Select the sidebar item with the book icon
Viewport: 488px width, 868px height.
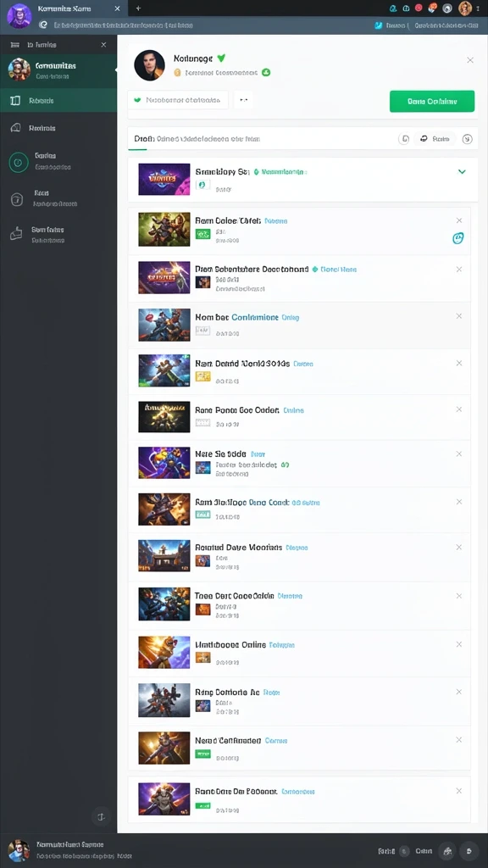tap(58, 101)
